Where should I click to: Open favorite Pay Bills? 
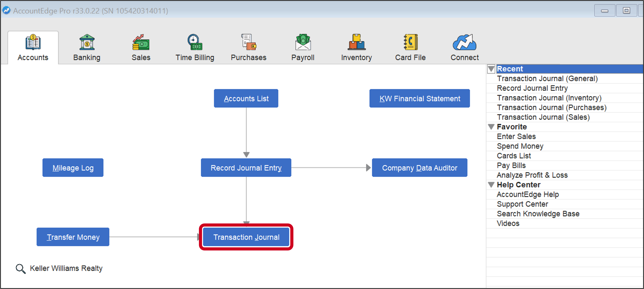point(511,165)
